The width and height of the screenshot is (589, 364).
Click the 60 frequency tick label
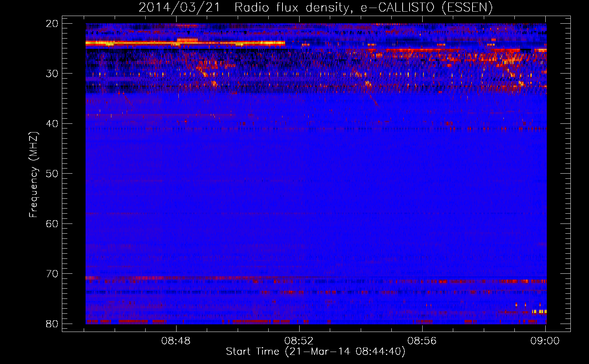click(52, 224)
